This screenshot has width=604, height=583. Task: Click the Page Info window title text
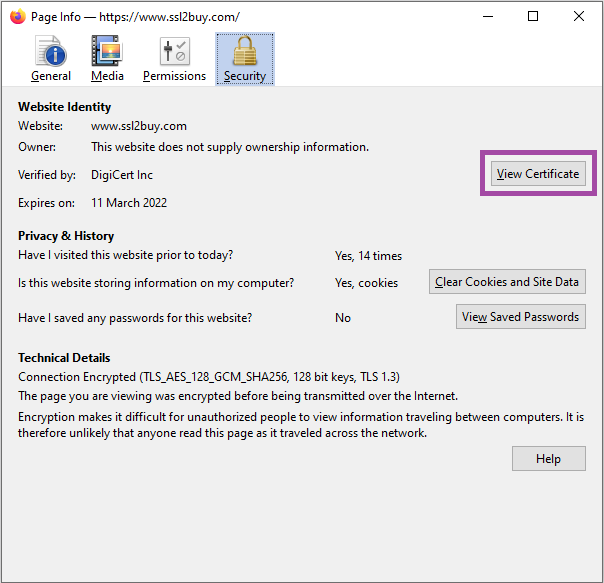[135, 17]
